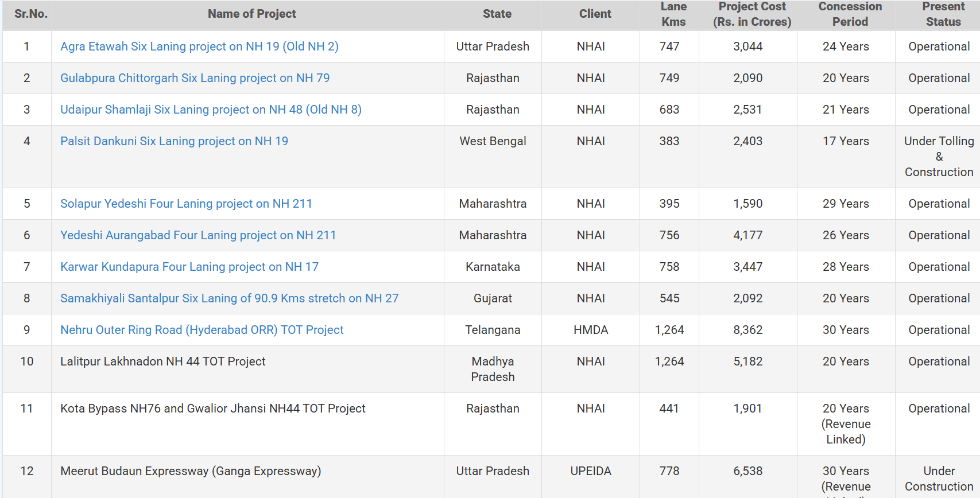
Task: Click Meerut Budaun Expressway project name
Action: (x=191, y=471)
